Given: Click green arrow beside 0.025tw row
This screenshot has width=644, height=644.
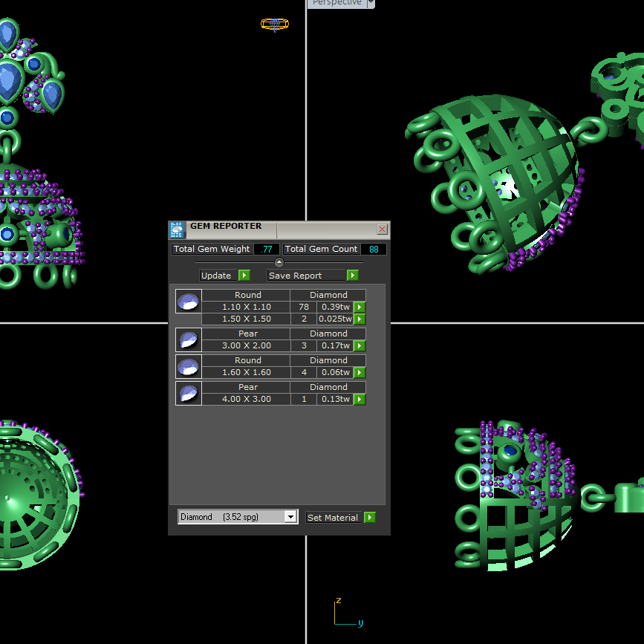Looking at the screenshot, I should [360, 319].
